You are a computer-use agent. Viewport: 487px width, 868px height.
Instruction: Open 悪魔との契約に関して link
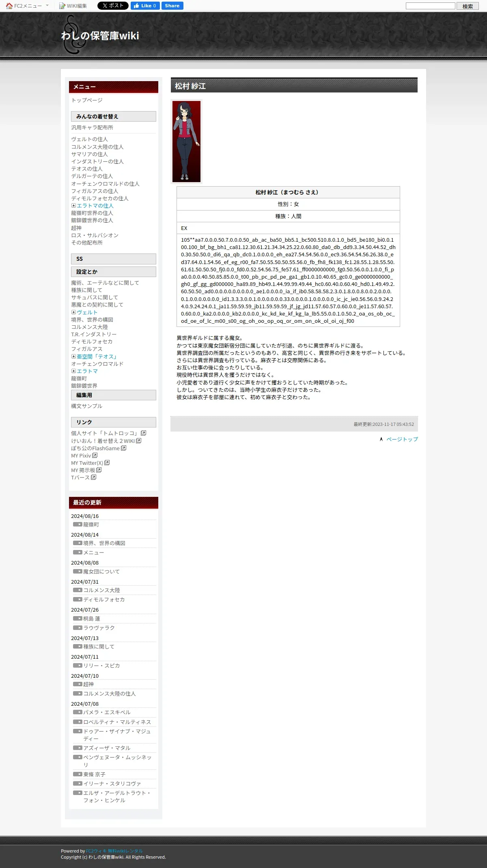pyautogui.click(x=97, y=305)
